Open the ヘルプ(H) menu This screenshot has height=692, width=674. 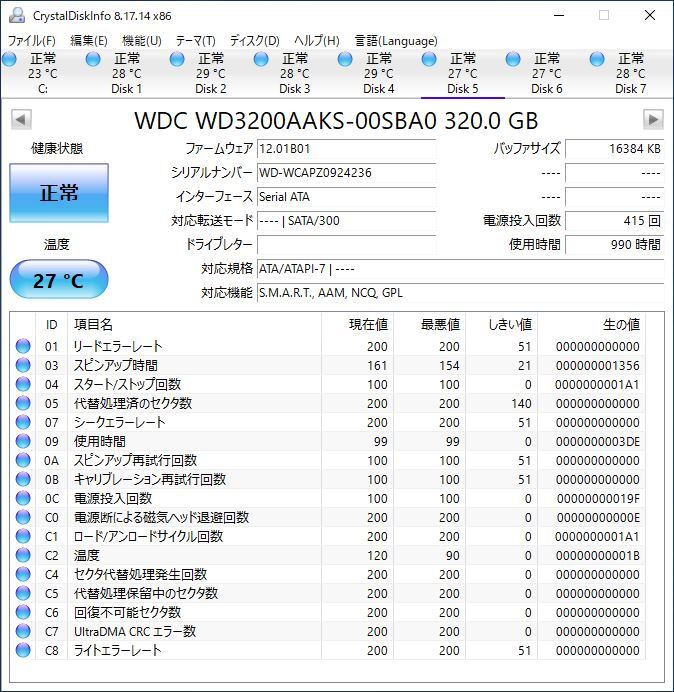tap(317, 41)
